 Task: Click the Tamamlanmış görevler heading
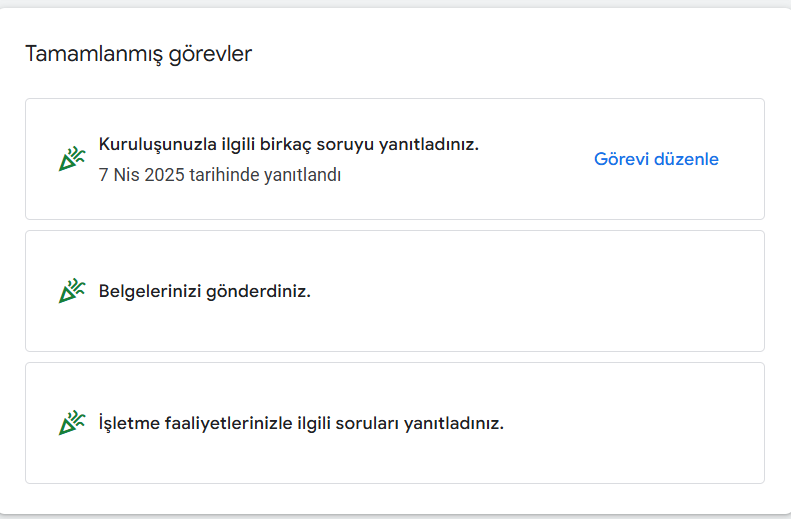pos(138,54)
